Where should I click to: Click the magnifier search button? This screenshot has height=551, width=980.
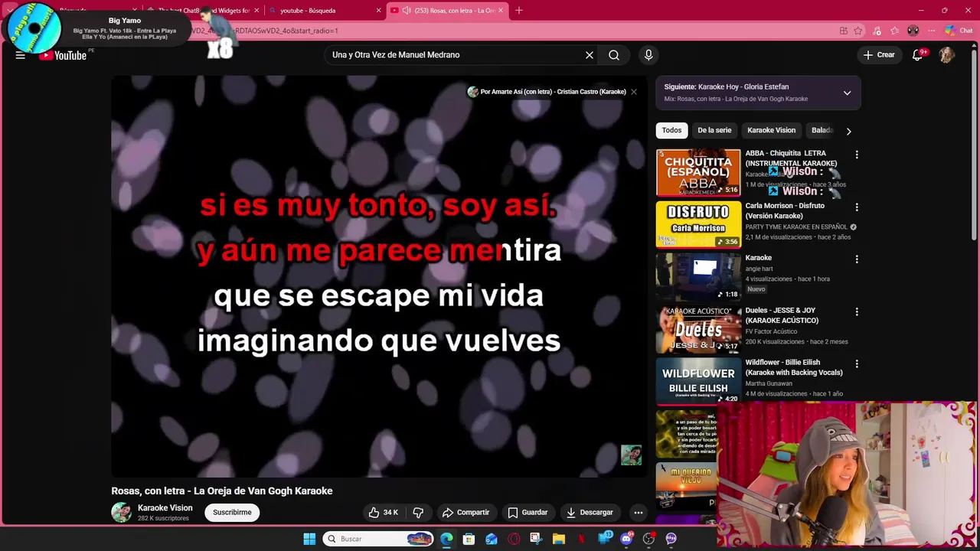(614, 55)
